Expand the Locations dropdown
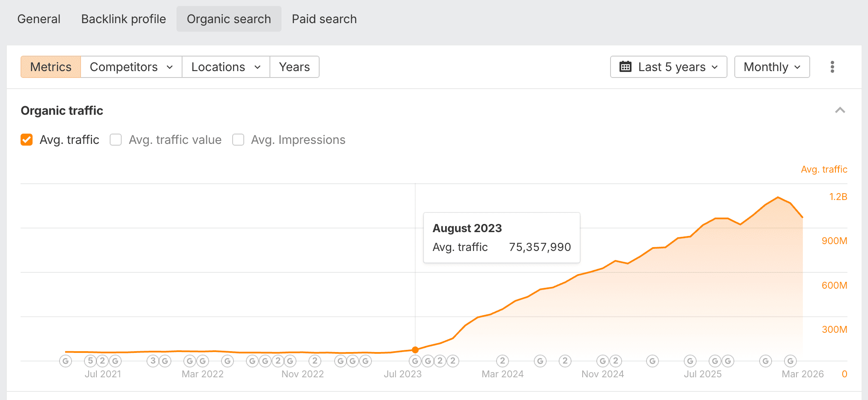 tap(226, 67)
